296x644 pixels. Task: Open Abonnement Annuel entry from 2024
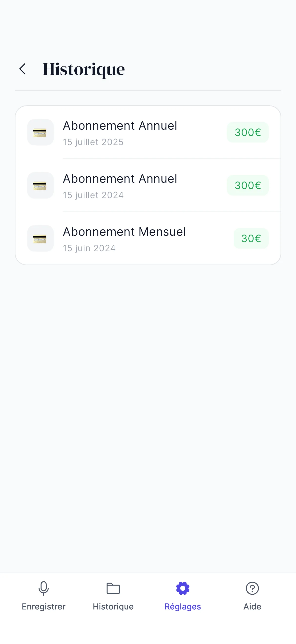pyautogui.click(x=120, y=179)
